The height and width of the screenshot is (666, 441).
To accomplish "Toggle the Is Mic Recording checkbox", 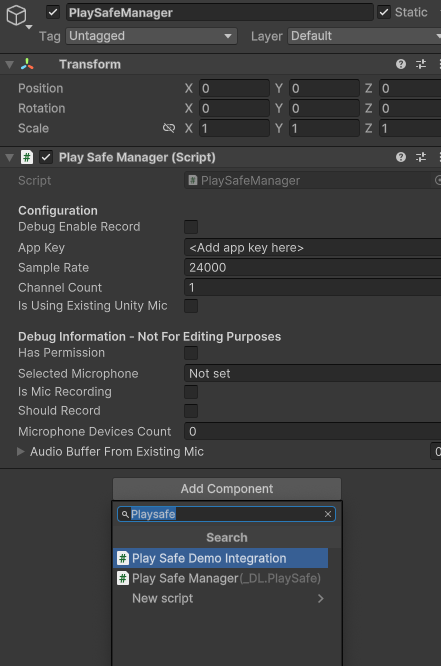I will click(191, 392).
